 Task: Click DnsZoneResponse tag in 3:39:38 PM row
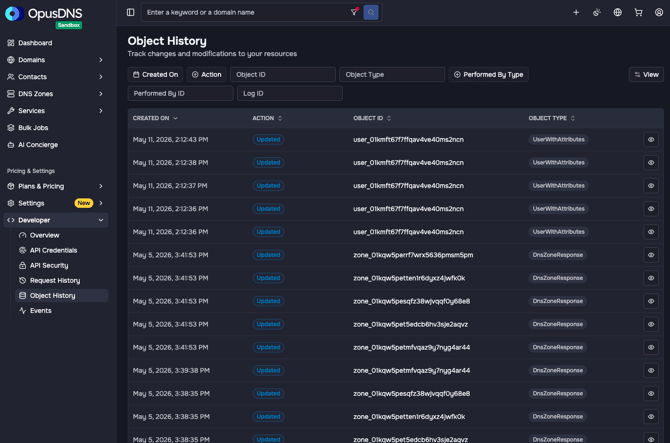[x=558, y=370]
